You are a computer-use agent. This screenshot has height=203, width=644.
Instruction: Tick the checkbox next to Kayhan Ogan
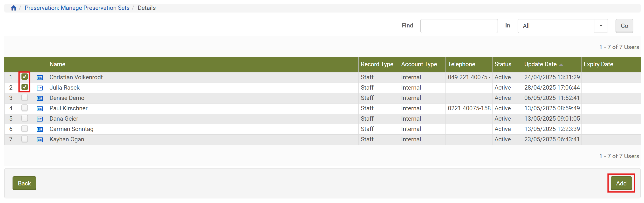25,139
